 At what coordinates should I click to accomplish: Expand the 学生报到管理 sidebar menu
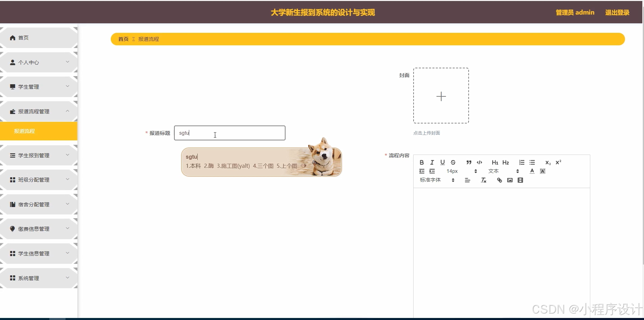click(39, 155)
